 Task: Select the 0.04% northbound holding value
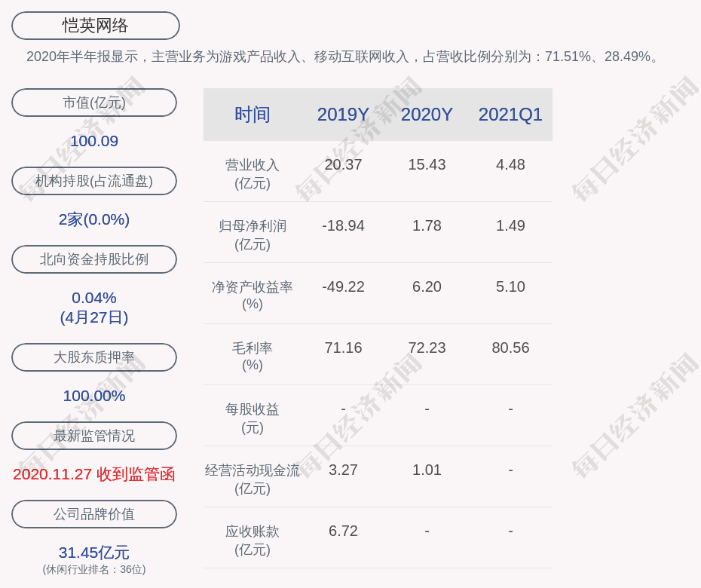click(94, 298)
